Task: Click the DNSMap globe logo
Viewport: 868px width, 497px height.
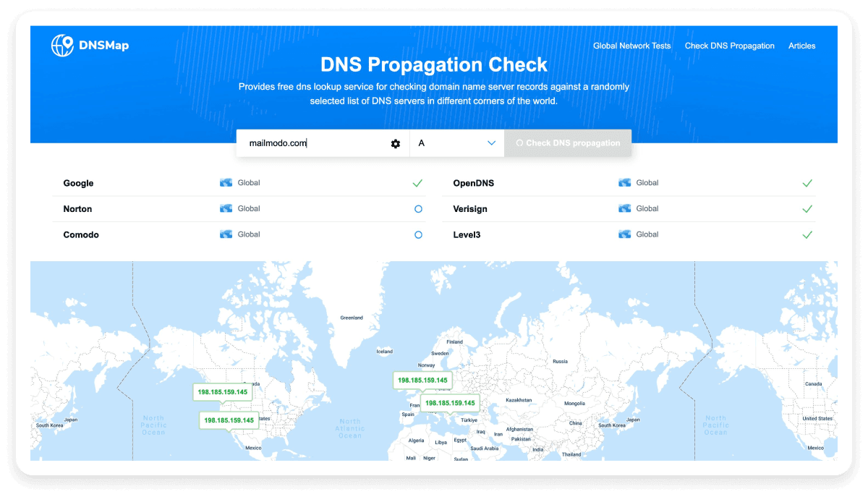Action: [63, 46]
